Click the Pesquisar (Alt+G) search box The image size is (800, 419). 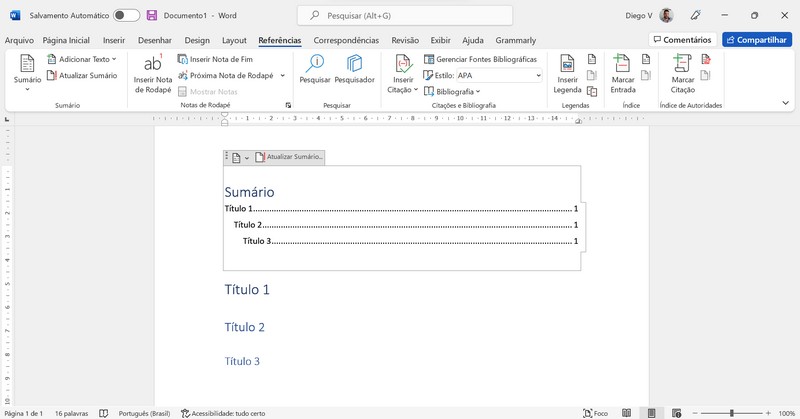(405, 16)
